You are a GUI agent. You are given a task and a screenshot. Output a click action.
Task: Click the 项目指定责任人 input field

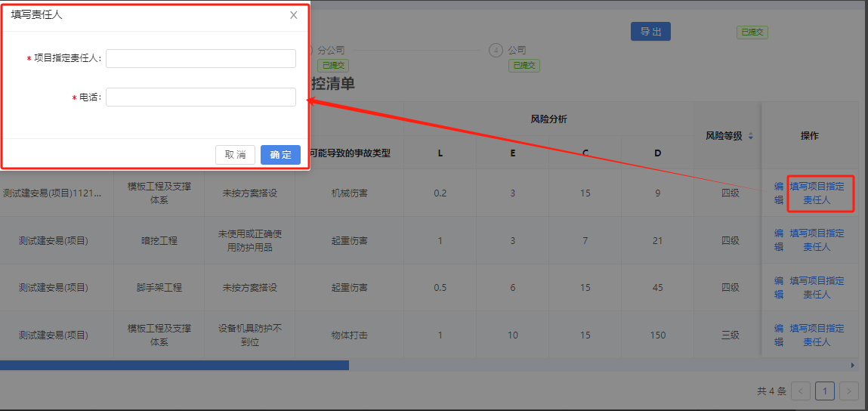[201, 59]
